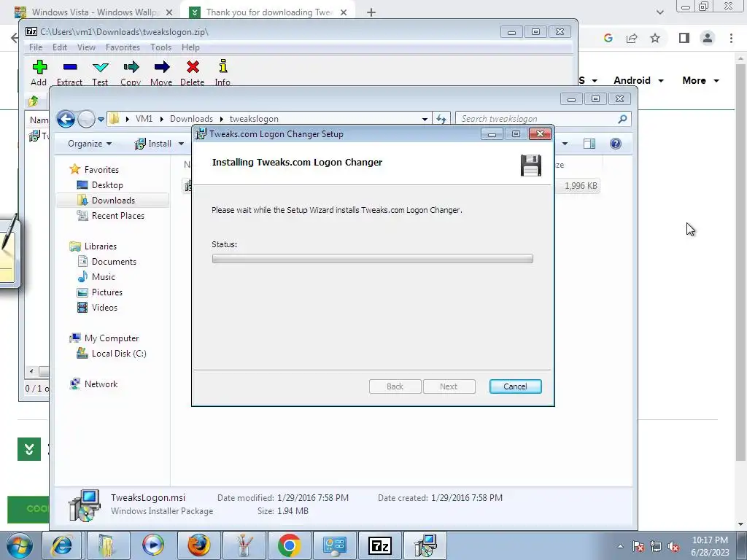Open File menu in 7-Zip

[36, 47]
